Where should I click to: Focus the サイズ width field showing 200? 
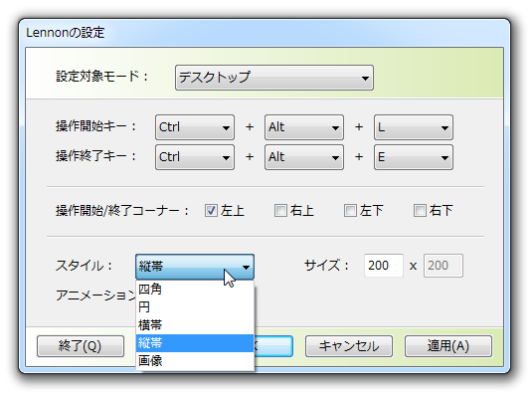384,266
